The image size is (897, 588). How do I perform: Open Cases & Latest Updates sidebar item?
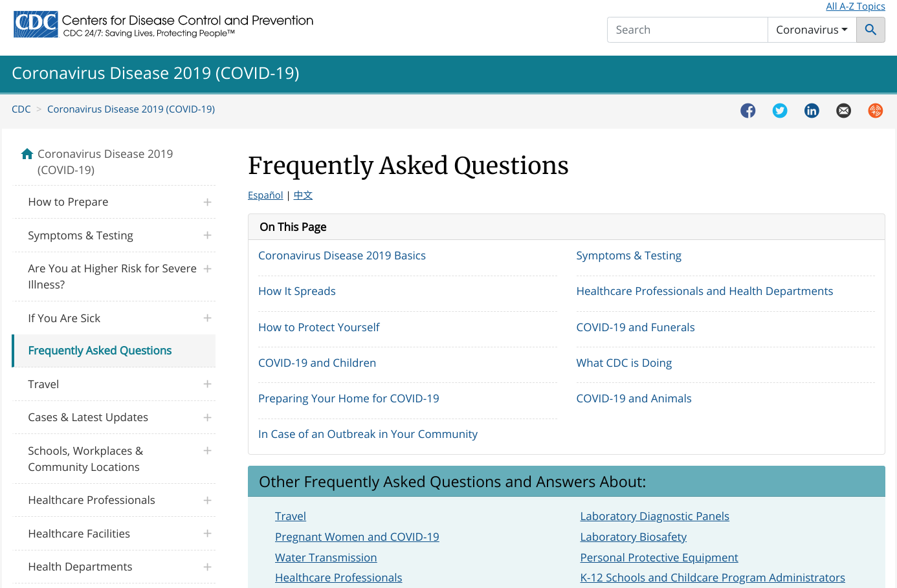point(88,417)
